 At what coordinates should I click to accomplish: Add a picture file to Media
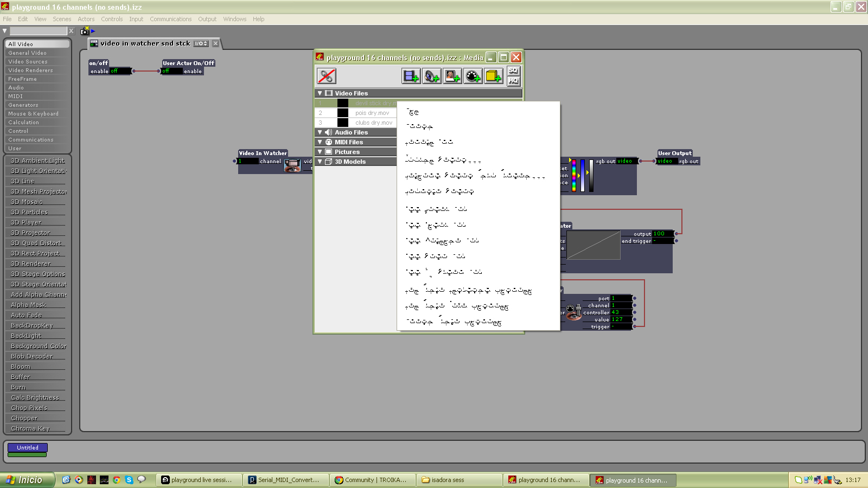452,76
